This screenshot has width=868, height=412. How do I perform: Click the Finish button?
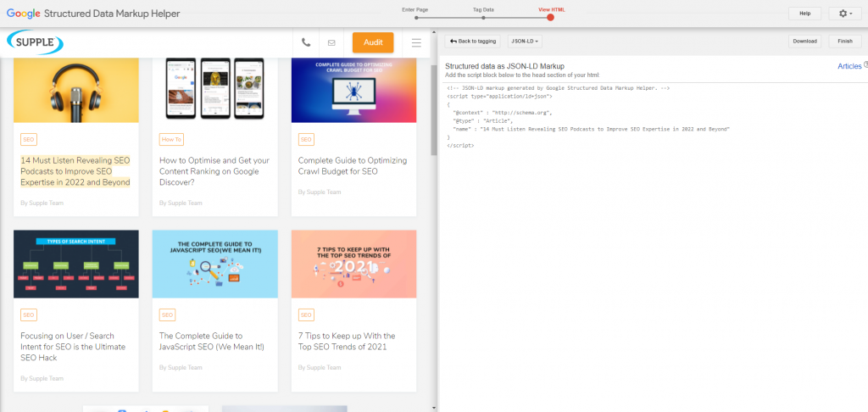[845, 41]
